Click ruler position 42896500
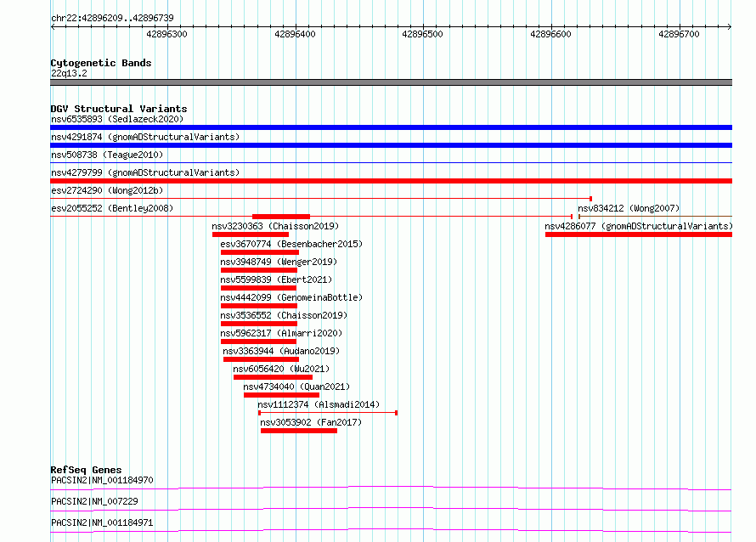 [422, 34]
